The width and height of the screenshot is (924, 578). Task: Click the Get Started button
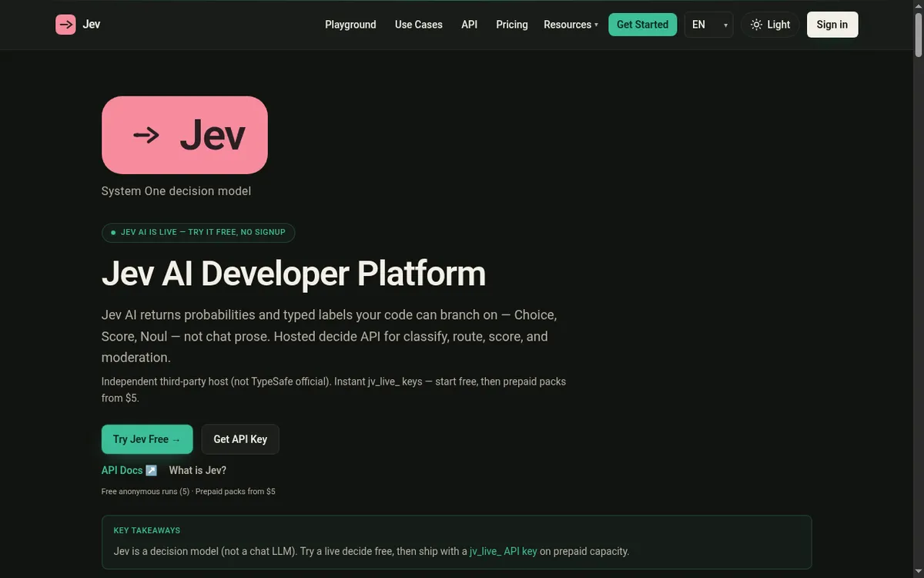(643, 25)
